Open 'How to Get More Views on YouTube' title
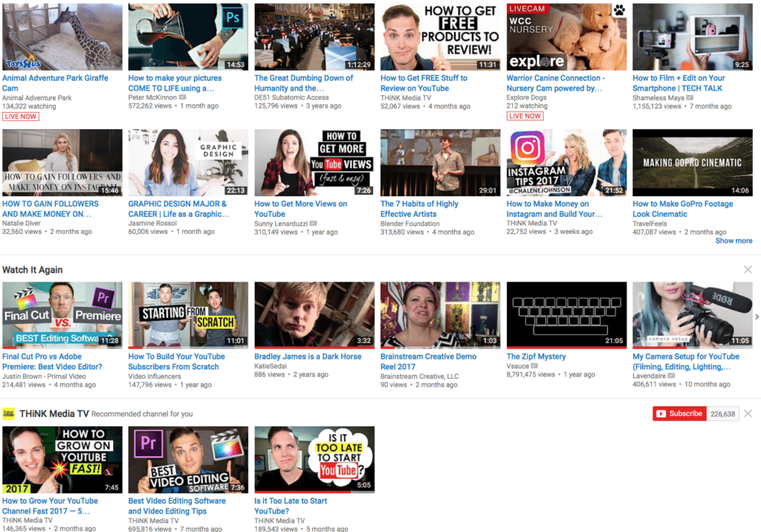The width and height of the screenshot is (761, 532). (x=301, y=209)
